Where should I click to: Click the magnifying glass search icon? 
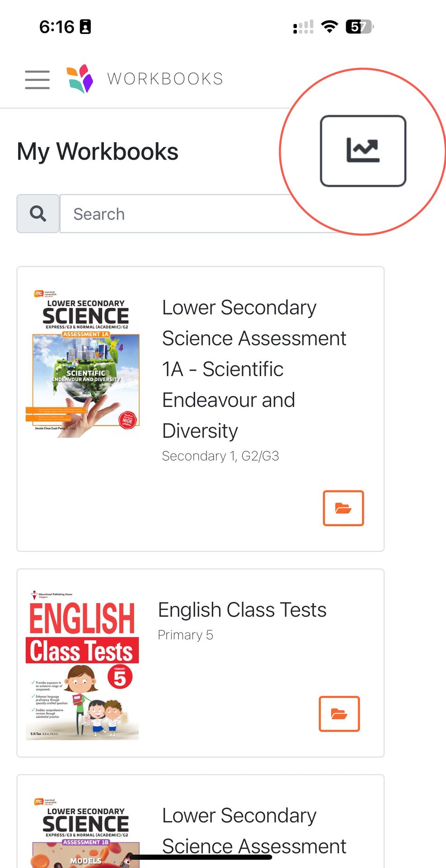click(x=38, y=214)
